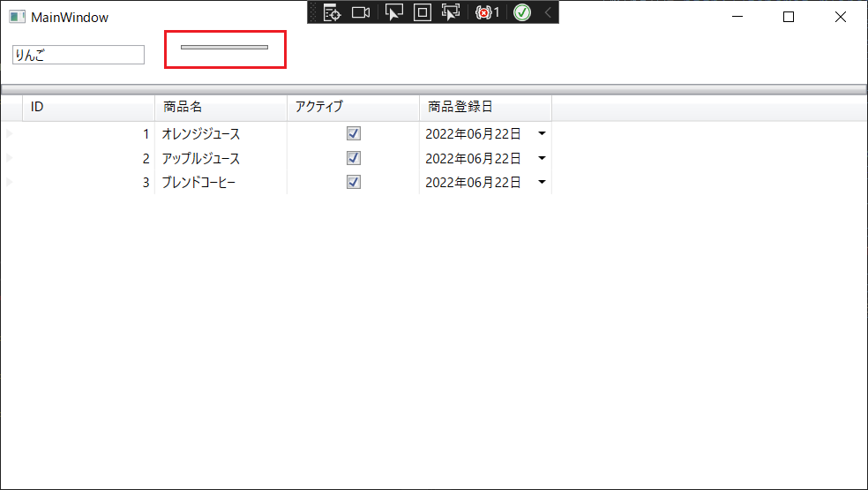
Task: Activate the Select Element debug tool
Action: [x=393, y=12]
